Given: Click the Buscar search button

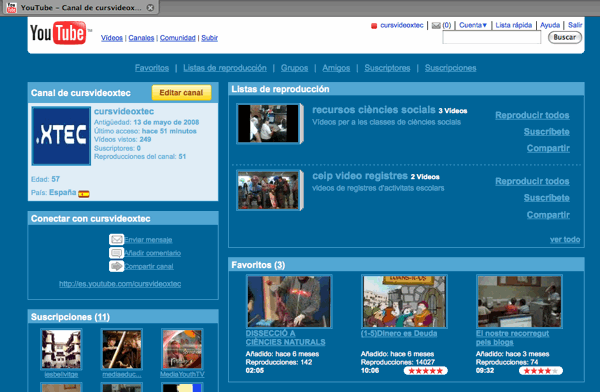Looking at the screenshot, I should [x=565, y=38].
